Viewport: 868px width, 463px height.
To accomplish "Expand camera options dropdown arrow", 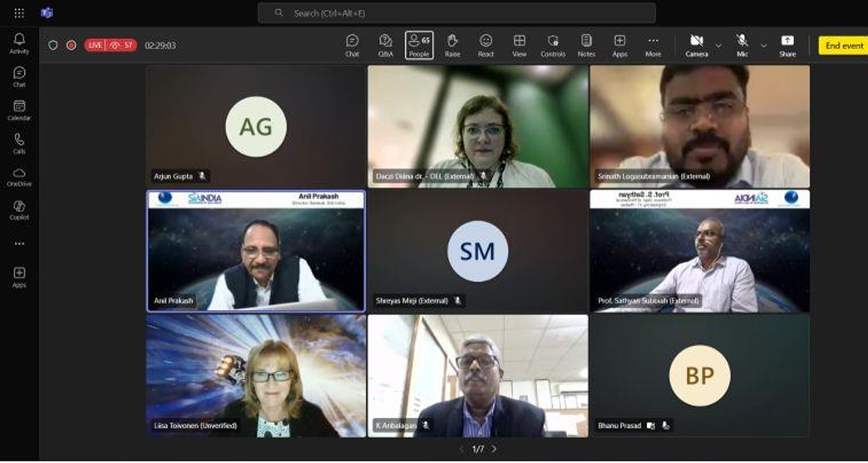I will [x=718, y=46].
